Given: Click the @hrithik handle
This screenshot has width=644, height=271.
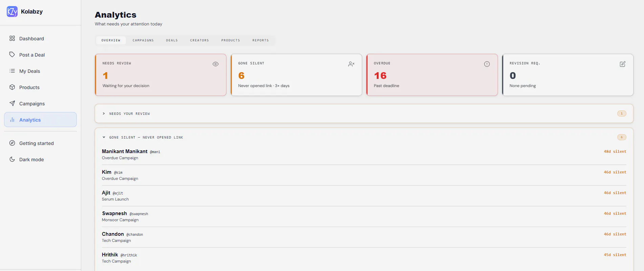Looking at the screenshot, I should point(129,255).
